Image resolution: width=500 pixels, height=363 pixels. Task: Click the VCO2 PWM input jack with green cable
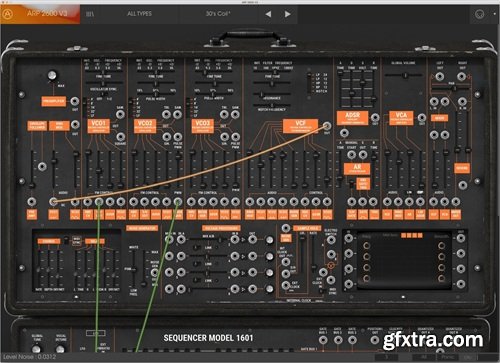pos(178,201)
